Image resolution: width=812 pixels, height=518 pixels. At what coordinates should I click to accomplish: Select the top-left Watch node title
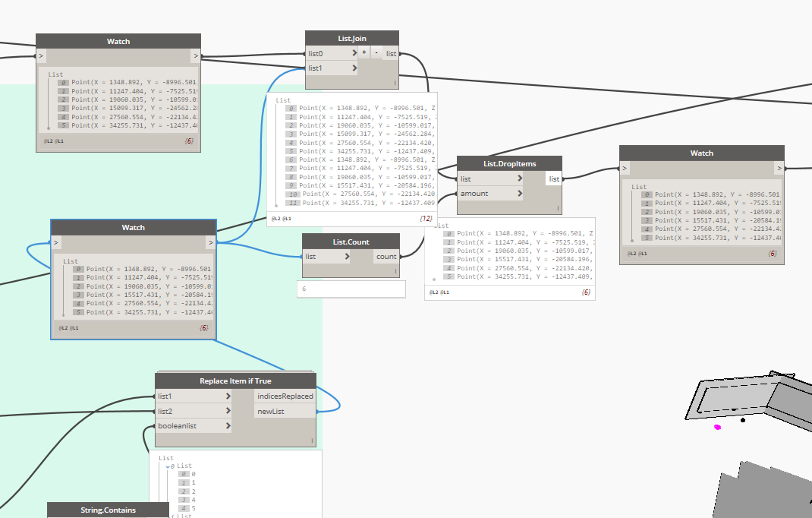(x=118, y=42)
